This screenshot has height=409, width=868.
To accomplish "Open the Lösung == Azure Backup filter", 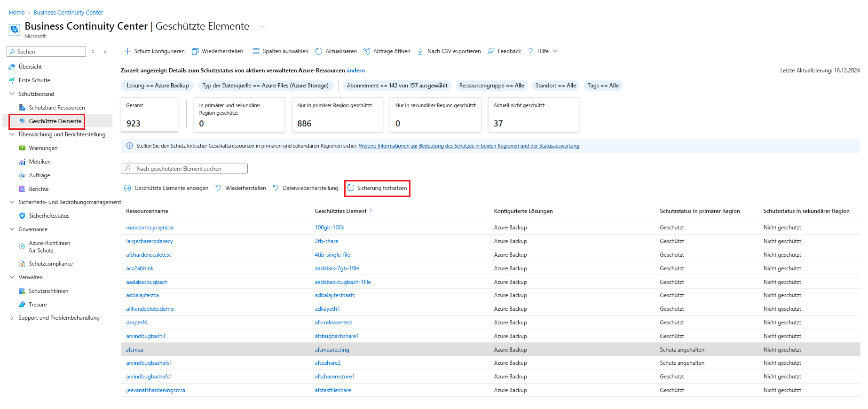I will (x=158, y=86).
